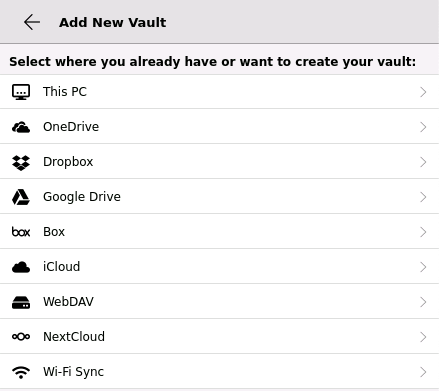Click the Wi-Fi Sync signal icon
Viewport: 439px width, 391px height.
(21, 372)
